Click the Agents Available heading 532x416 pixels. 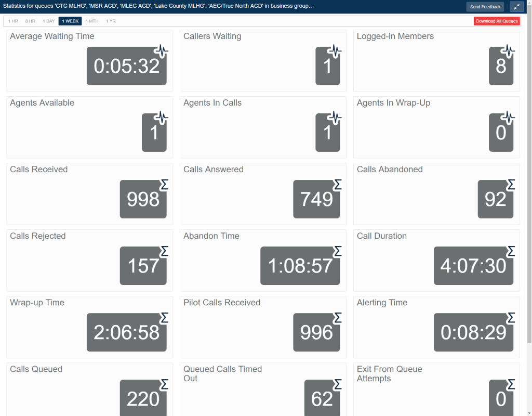(42, 102)
